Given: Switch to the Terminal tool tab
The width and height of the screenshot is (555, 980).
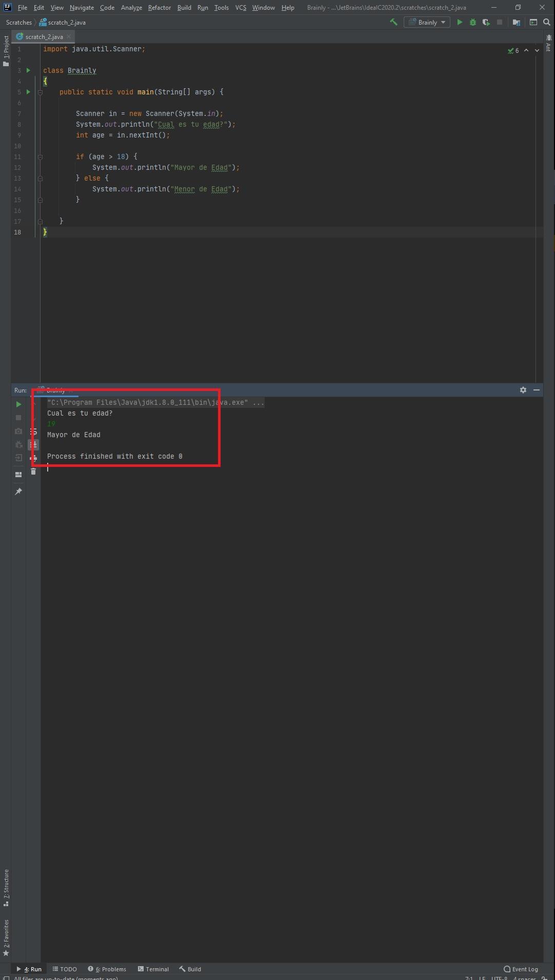Looking at the screenshot, I should point(153,969).
